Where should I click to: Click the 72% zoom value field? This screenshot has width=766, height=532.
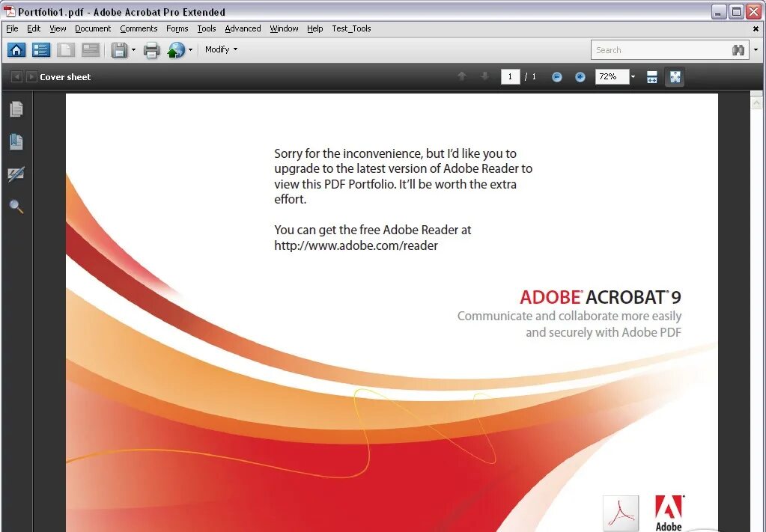click(x=612, y=76)
